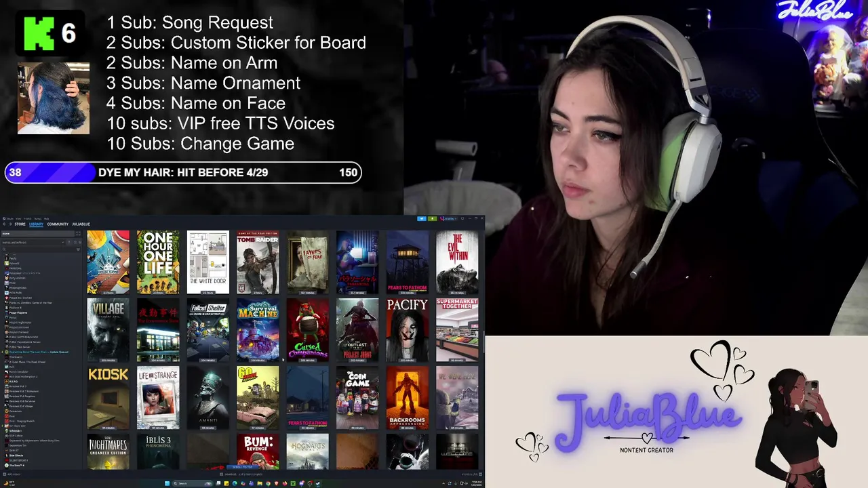
Task: Open the Steam menu
Action: pyautogui.click(x=9, y=219)
